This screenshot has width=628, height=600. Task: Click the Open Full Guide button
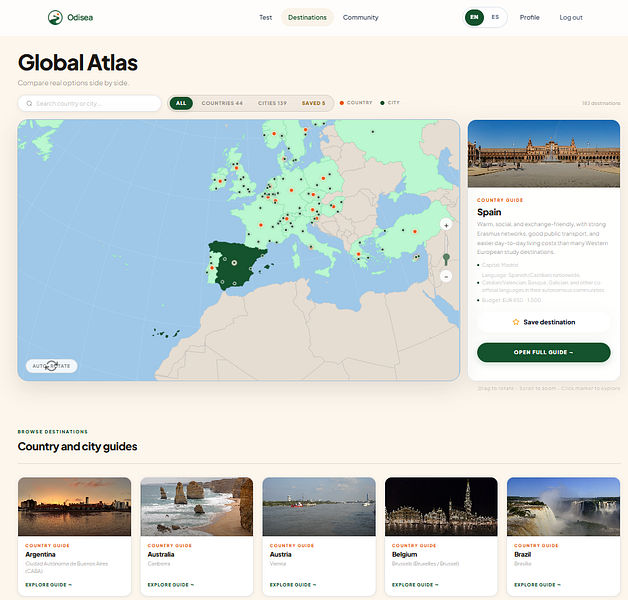[x=543, y=352]
